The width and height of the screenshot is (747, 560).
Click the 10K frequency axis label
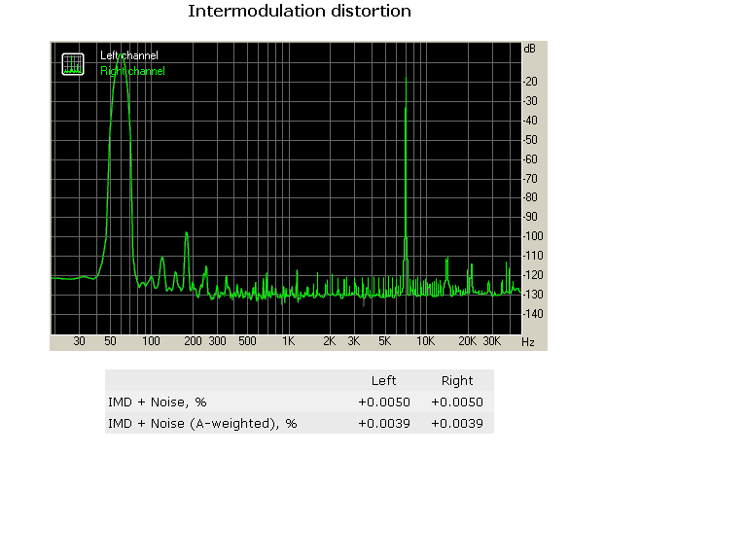click(425, 341)
